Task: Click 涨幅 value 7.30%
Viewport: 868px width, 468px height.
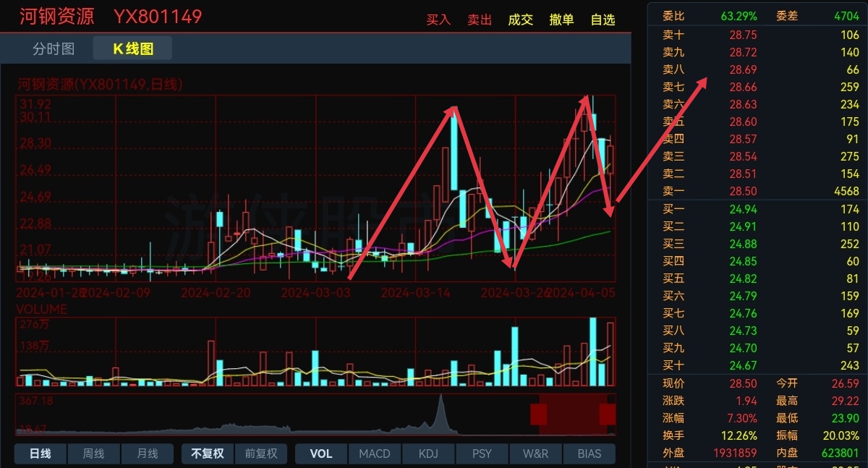Action: 742,418
